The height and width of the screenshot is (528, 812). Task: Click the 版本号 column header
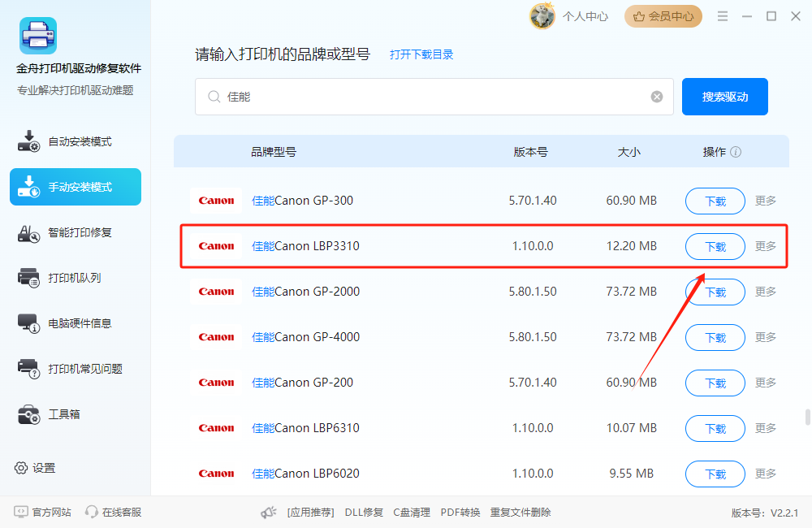531,152
